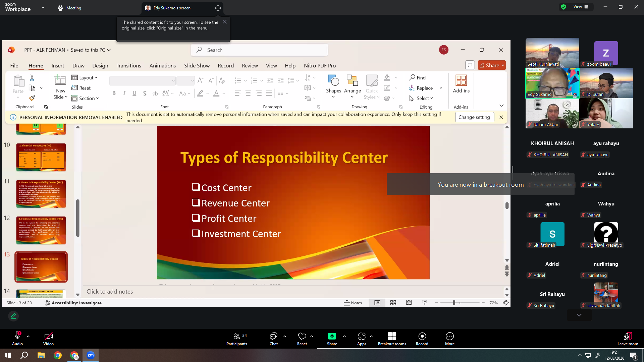Click the green Annotate pencil icon
Image resolution: width=644 pixels, height=362 pixels.
[13, 316]
